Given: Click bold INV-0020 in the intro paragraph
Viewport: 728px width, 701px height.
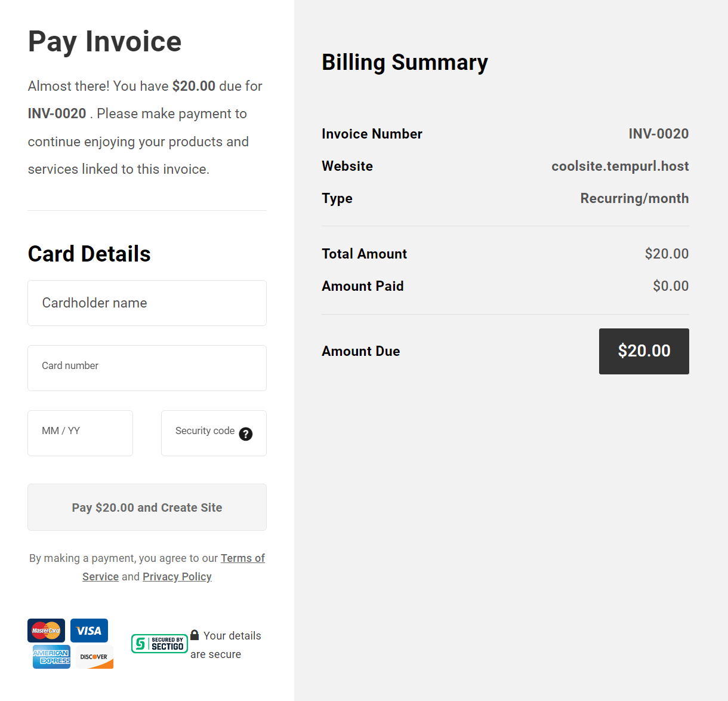Looking at the screenshot, I should point(57,113).
